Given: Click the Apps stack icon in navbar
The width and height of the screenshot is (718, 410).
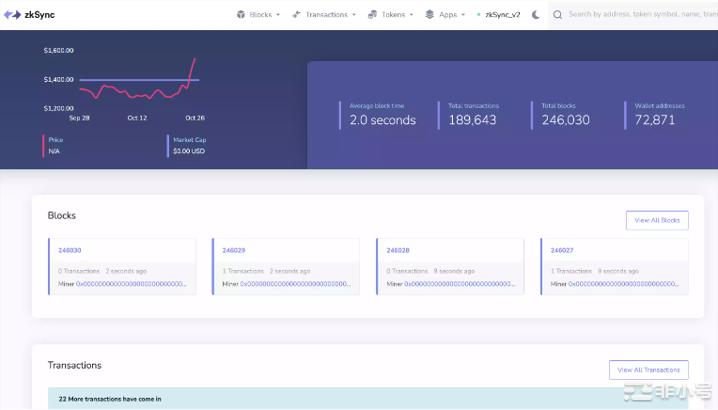Looking at the screenshot, I should pyautogui.click(x=429, y=15).
